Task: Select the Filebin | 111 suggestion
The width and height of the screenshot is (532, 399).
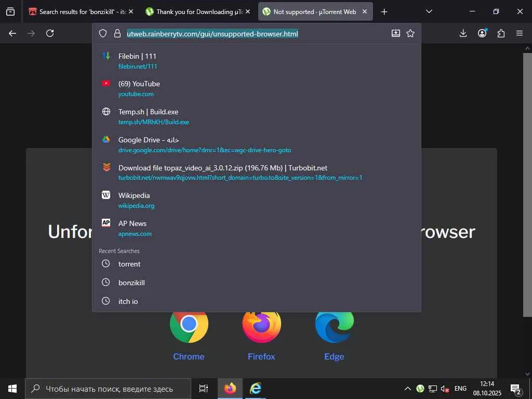Action: coord(257,61)
